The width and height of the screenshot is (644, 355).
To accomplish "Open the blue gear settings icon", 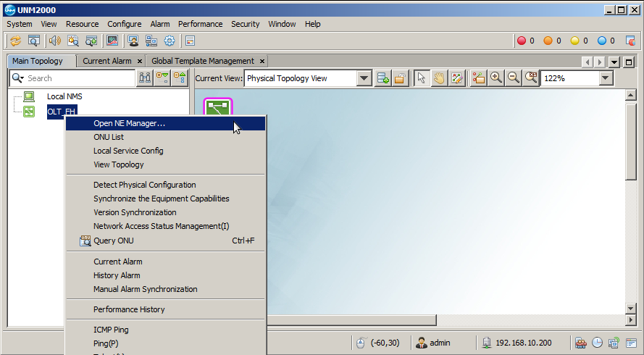I will pos(170,41).
